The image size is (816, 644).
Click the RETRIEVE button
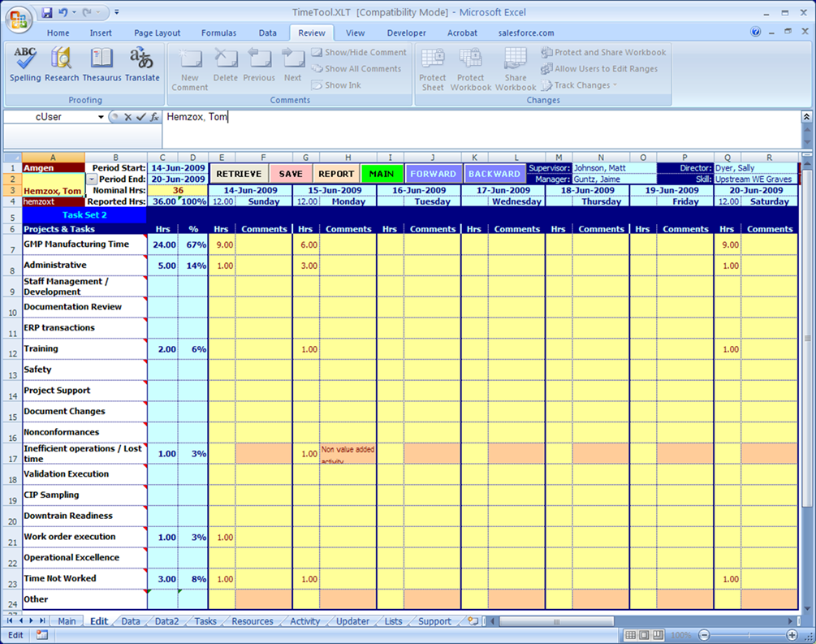[x=239, y=174]
